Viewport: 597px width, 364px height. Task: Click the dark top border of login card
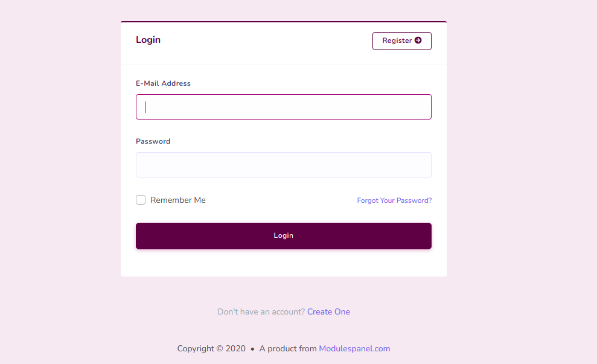(x=284, y=22)
